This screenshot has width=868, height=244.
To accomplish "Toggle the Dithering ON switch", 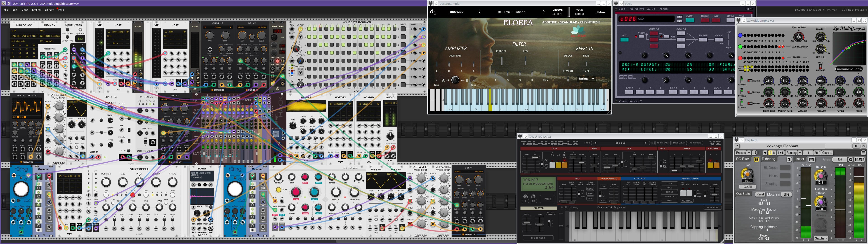I will 789,160.
